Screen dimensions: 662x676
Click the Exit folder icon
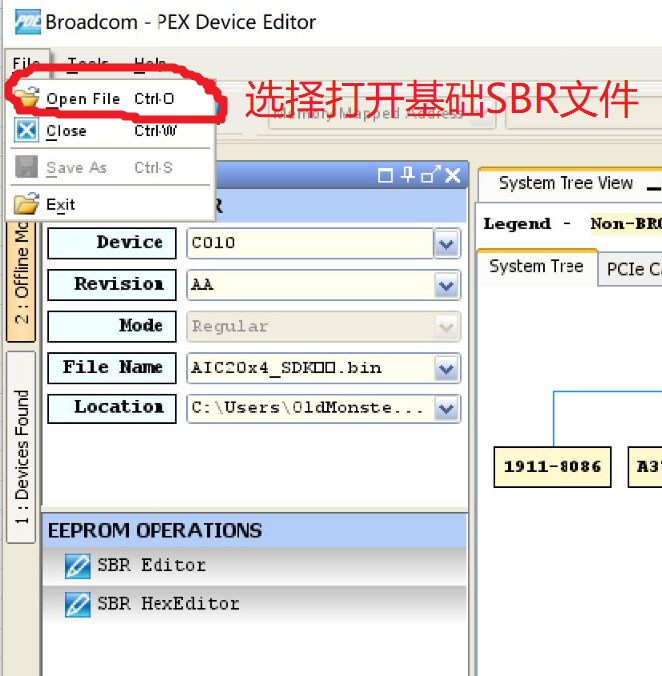pos(26,203)
